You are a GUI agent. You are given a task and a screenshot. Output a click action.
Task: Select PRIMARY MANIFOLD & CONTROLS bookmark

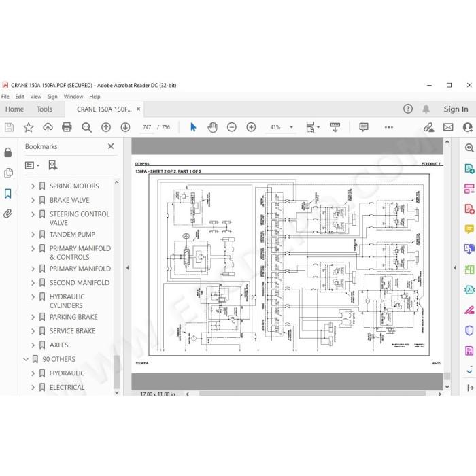pos(80,252)
